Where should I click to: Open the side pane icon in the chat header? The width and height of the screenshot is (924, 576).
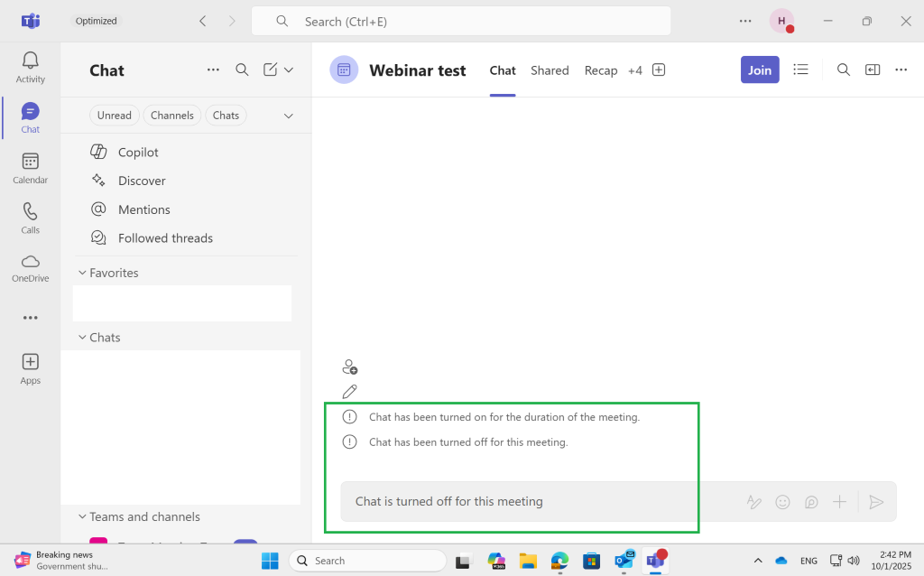click(x=873, y=70)
